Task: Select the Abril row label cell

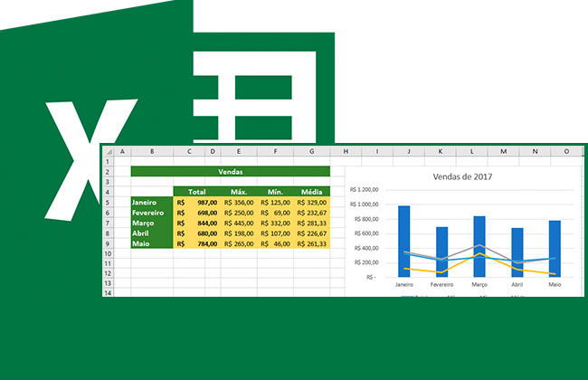Action: tap(152, 233)
